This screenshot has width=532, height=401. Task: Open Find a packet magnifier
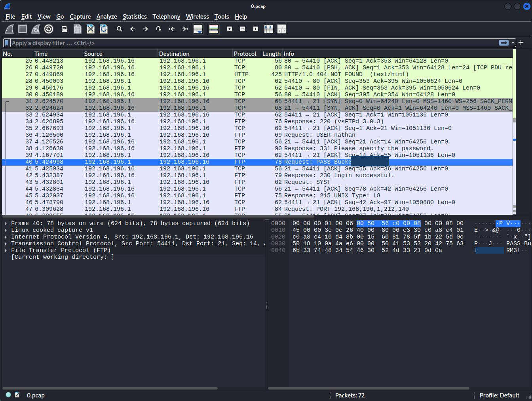[x=120, y=29]
